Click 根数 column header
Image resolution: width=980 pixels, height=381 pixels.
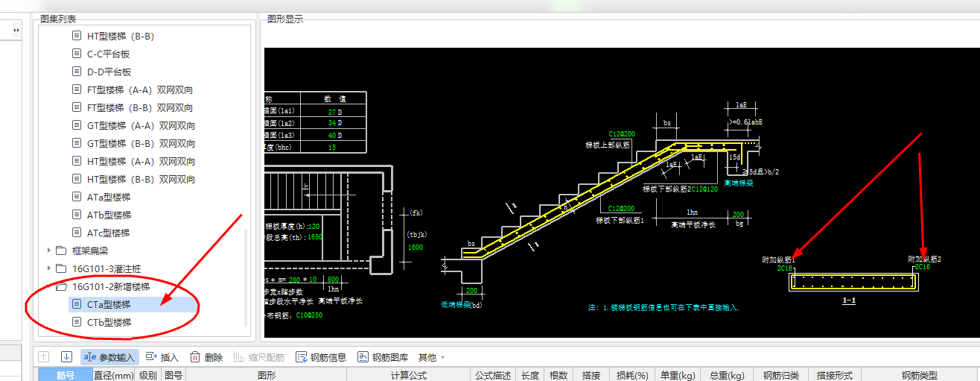(558, 376)
